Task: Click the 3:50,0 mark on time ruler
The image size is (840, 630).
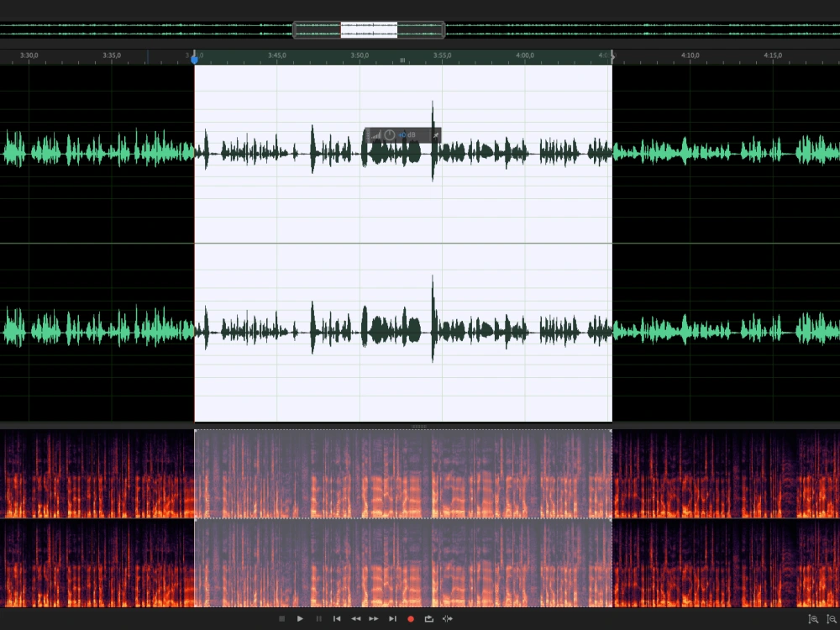Action: click(x=360, y=55)
